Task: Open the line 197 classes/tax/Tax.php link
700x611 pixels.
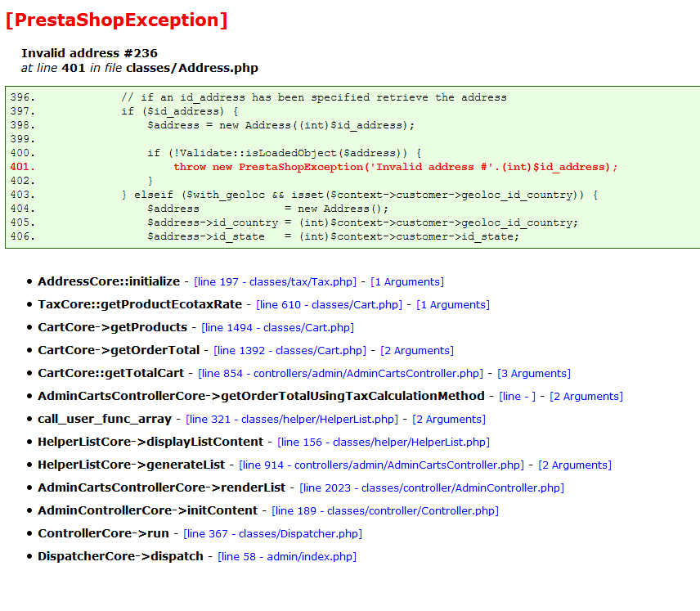Action: (275, 282)
